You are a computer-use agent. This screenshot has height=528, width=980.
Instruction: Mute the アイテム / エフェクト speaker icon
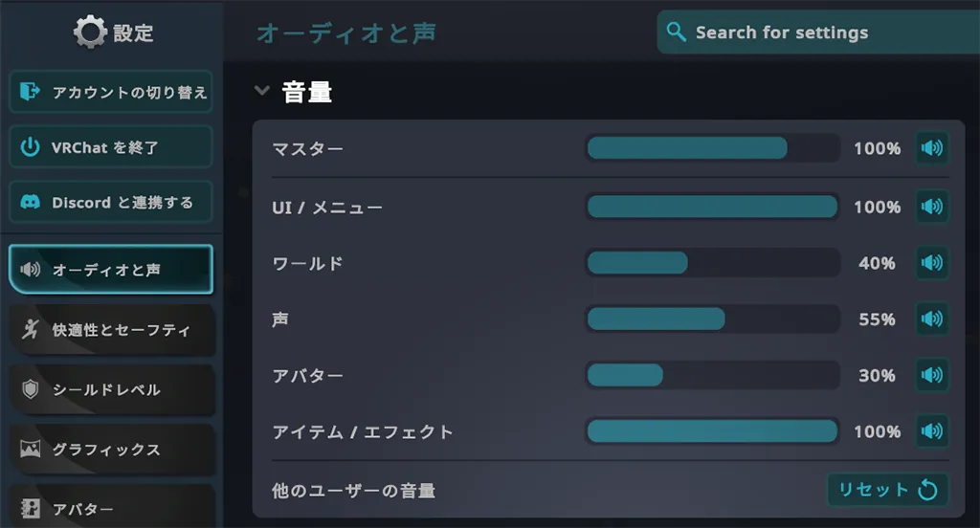click(x=932, y=431)
